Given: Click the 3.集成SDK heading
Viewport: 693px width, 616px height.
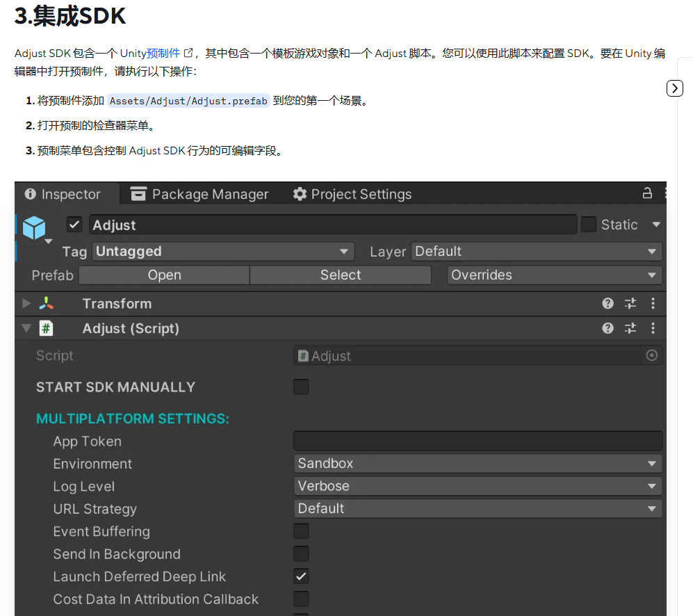Looking at the screenshot, I should (x=70, y=17).
